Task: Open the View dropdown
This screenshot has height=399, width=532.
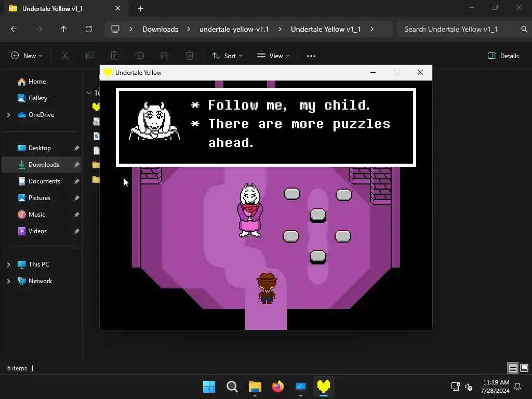Action: 273,56
